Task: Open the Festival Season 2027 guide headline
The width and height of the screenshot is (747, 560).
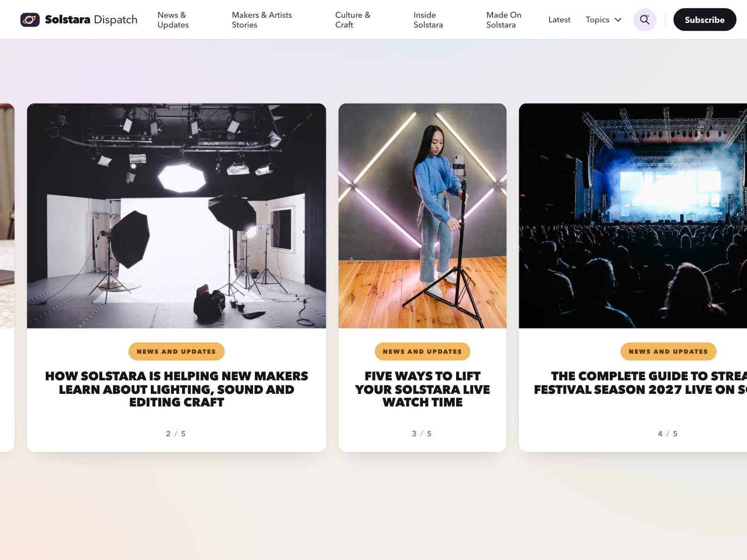Action: click(x=641, y=383)
